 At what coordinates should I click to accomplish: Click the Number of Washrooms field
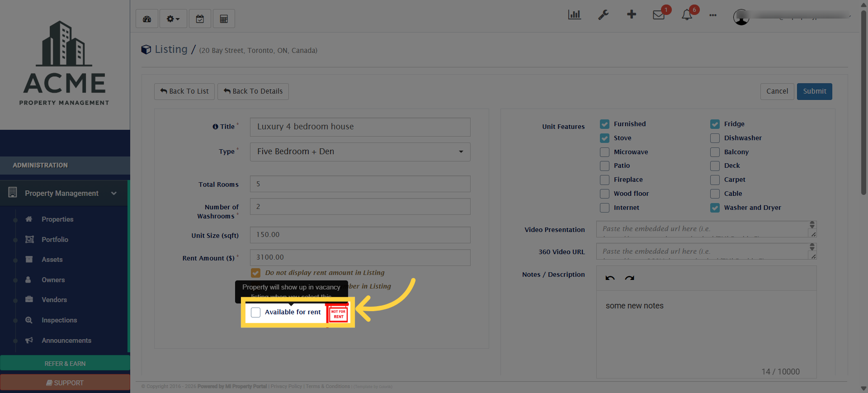pos(360,207)
